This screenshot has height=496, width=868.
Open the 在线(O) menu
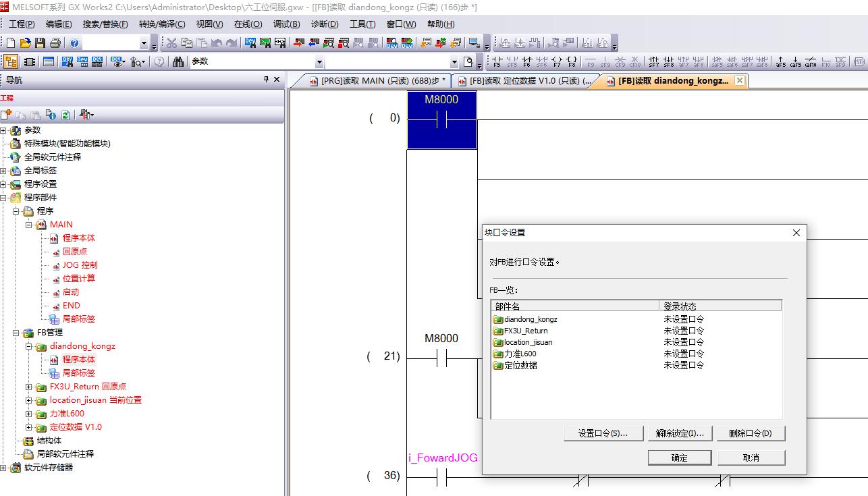(x=248, y=24)
